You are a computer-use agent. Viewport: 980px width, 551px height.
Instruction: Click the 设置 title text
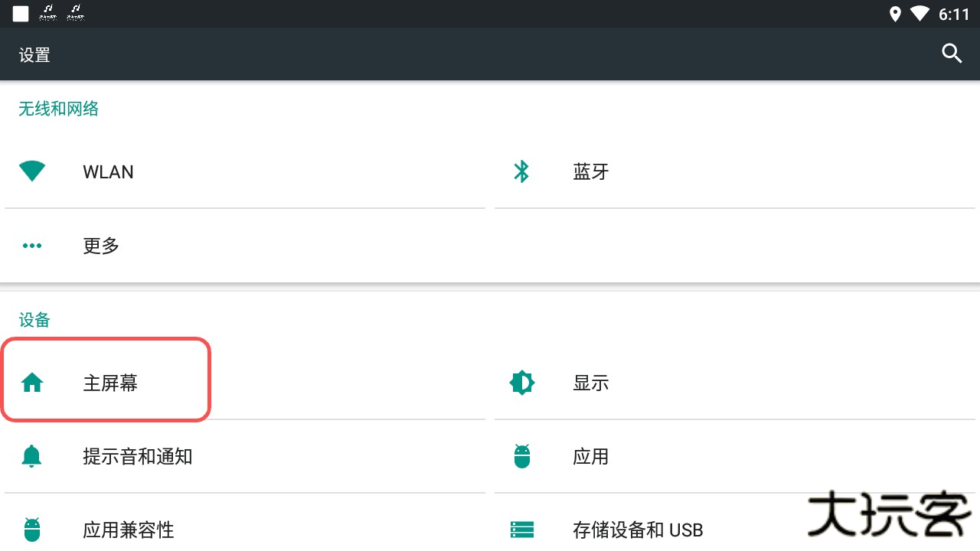pyautogui.click(x=34, y=54)
